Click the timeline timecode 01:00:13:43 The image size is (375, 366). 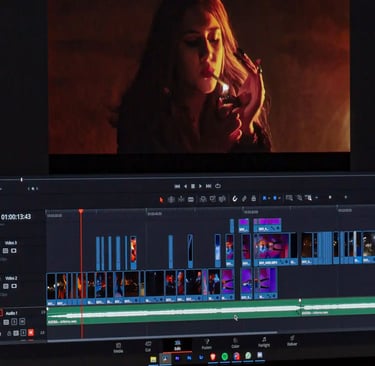pyautogui.click(x=16, y=217)
